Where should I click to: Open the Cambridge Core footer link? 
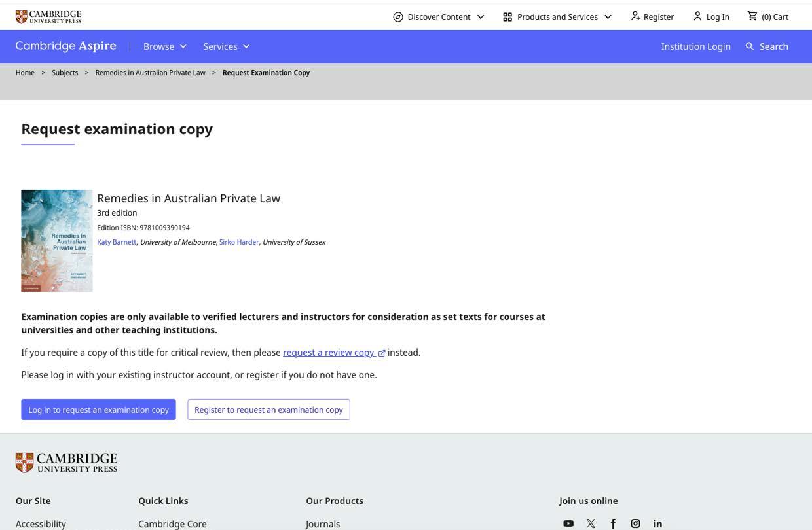tap(172, 524)
